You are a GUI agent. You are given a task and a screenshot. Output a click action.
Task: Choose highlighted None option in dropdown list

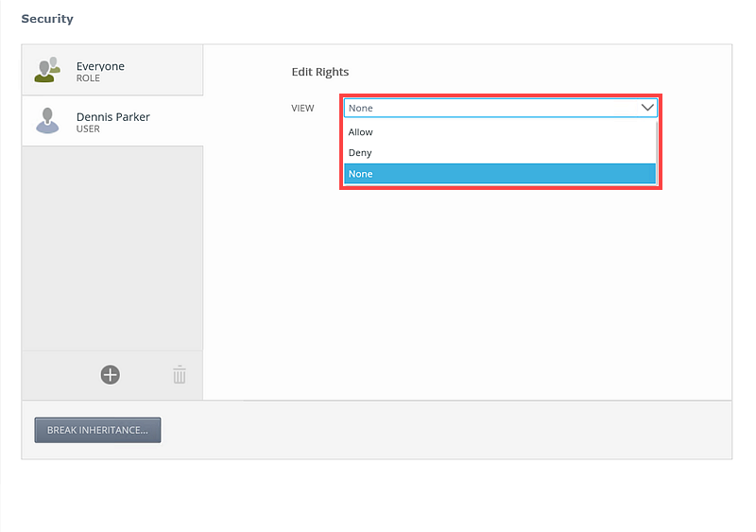click(500, 174)
